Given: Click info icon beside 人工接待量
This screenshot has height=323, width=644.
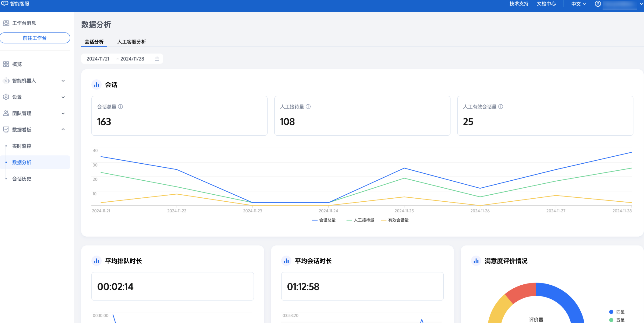Looking at the screenshot, I should (308, 107).
